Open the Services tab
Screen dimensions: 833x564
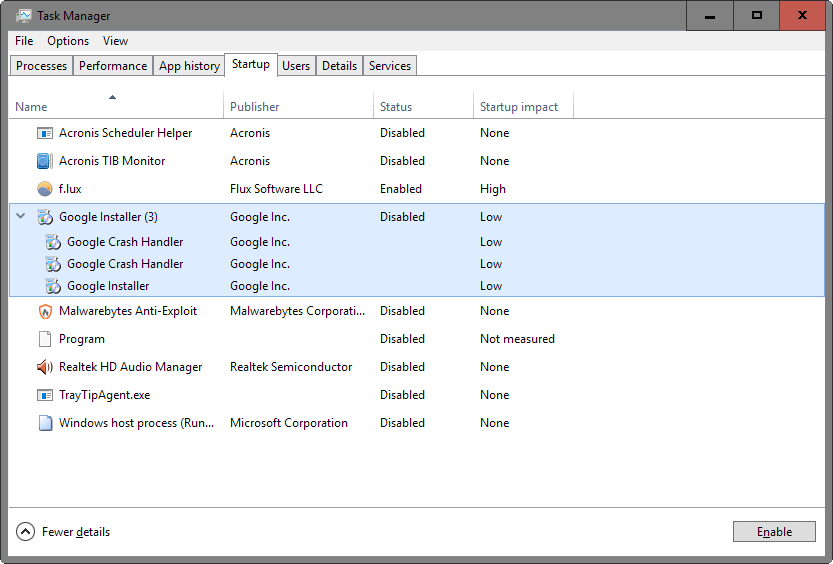coord(389,66)
